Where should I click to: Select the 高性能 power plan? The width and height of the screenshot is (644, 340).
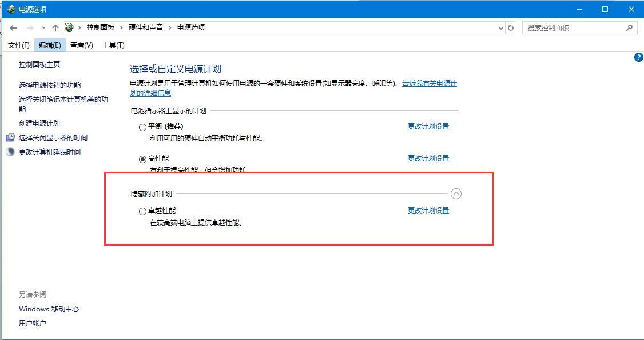coord(142,158)
